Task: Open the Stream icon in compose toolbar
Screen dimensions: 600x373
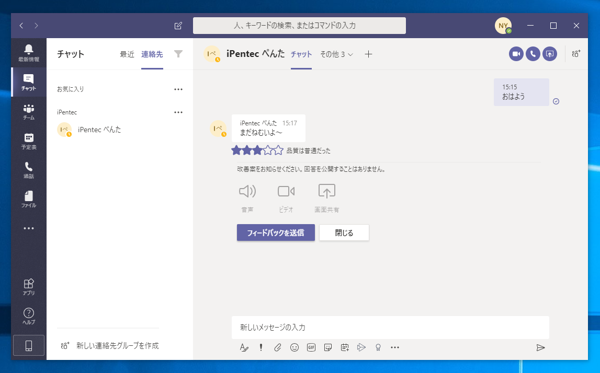Action: click(361, 347)
